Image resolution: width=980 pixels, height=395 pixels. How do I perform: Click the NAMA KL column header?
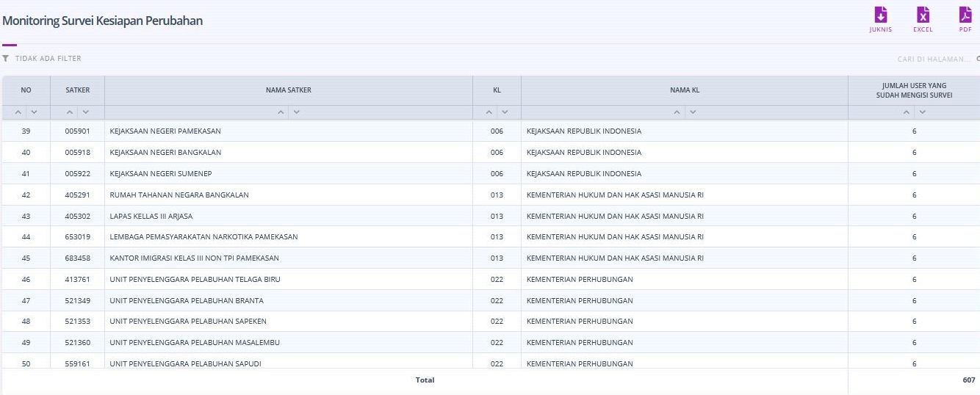(x=685, y=90)
